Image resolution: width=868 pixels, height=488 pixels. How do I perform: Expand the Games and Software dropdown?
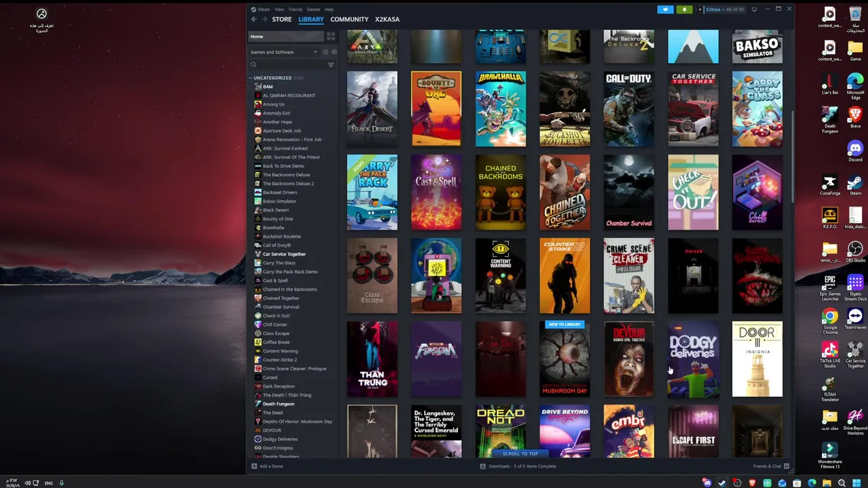point(284,52)
